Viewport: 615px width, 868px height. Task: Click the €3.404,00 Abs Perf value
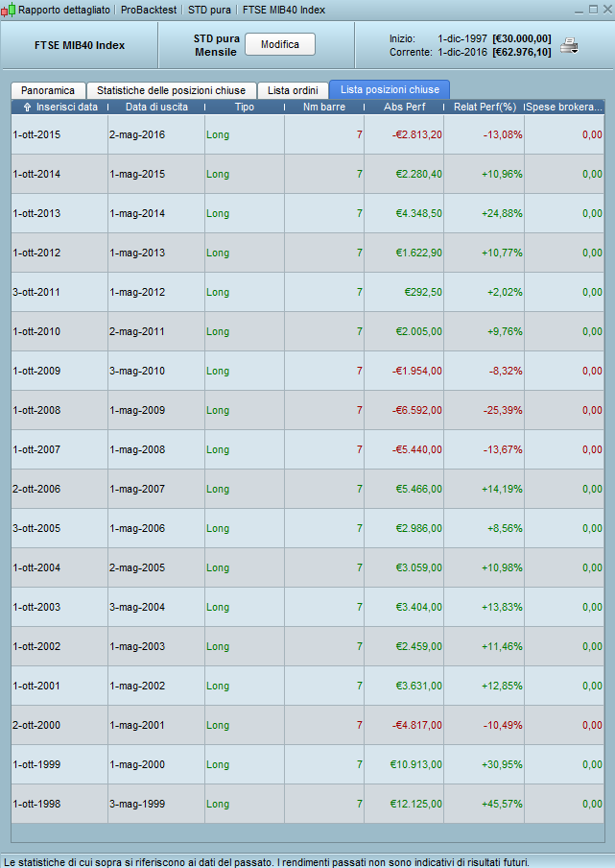coord(418,606)
